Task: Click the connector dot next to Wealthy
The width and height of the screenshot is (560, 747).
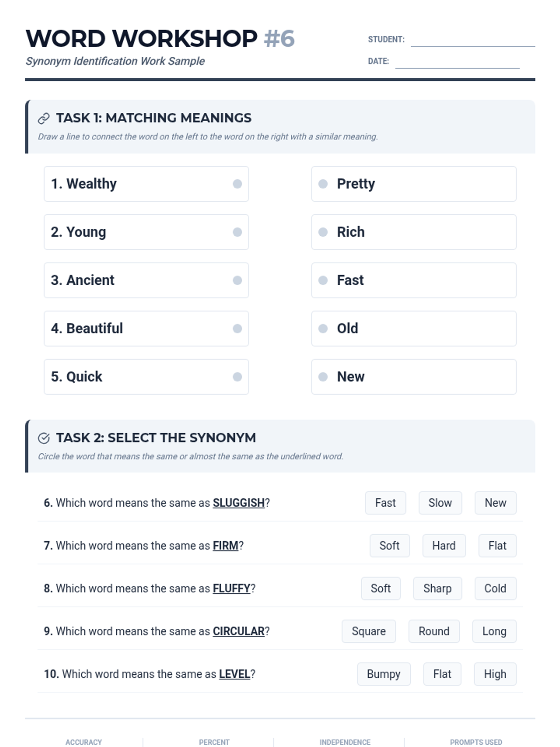Action: pyautogui.click(x=237, y=184)
